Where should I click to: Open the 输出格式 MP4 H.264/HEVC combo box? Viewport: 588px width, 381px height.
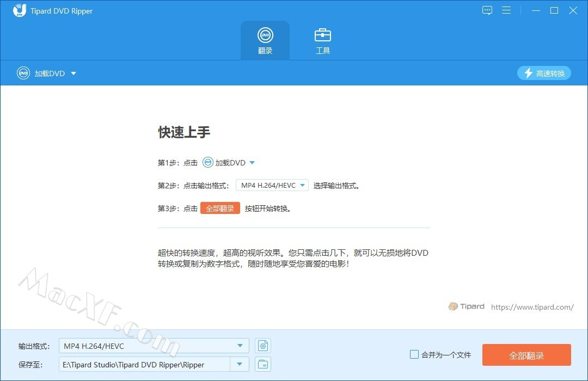[154, 346]
